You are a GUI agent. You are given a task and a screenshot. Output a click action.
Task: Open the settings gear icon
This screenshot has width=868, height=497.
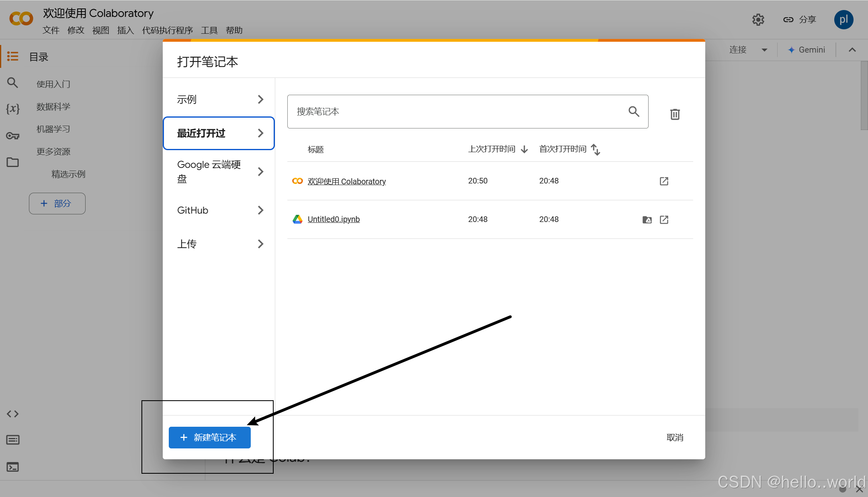coord(758,20)
